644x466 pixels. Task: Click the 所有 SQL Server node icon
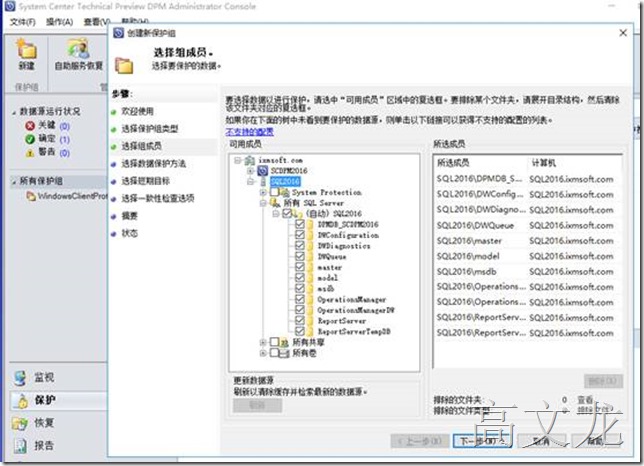(275, 203)
